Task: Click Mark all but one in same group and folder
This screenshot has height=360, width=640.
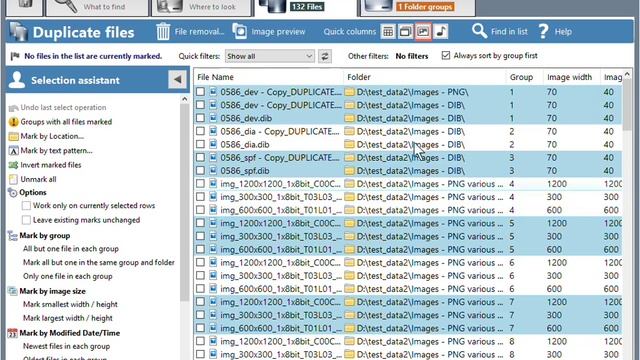Action: click(99, 262)
